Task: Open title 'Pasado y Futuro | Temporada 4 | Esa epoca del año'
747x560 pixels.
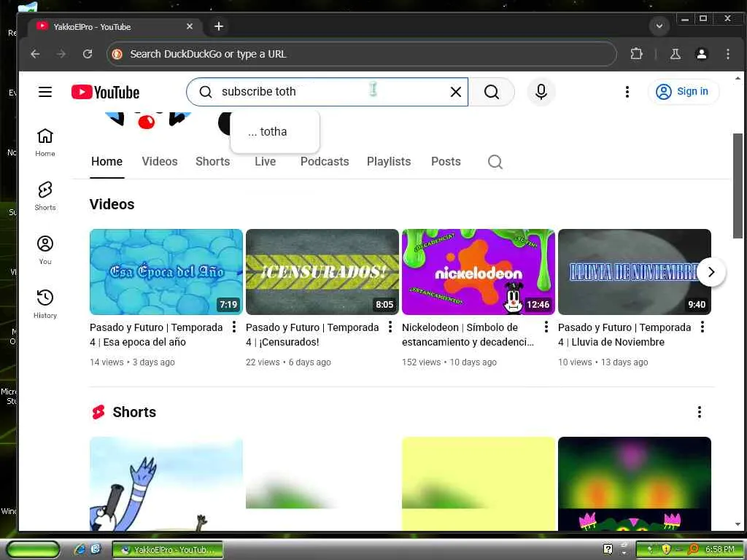Action: [x=156, y=335]
